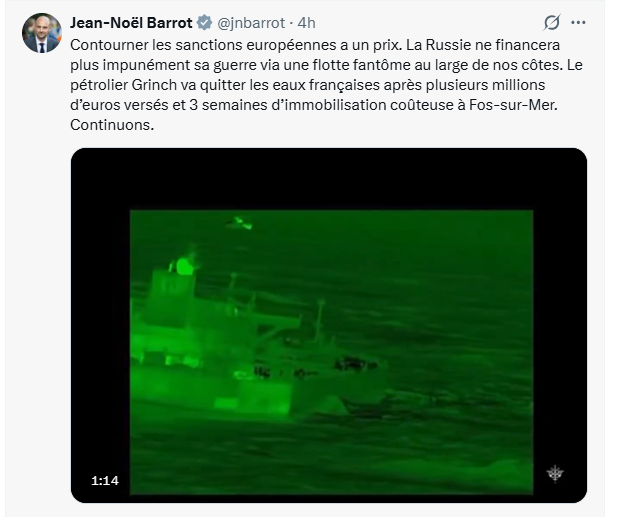
Task: Click the anchor watermark logo in video
Action: [555, 473]
